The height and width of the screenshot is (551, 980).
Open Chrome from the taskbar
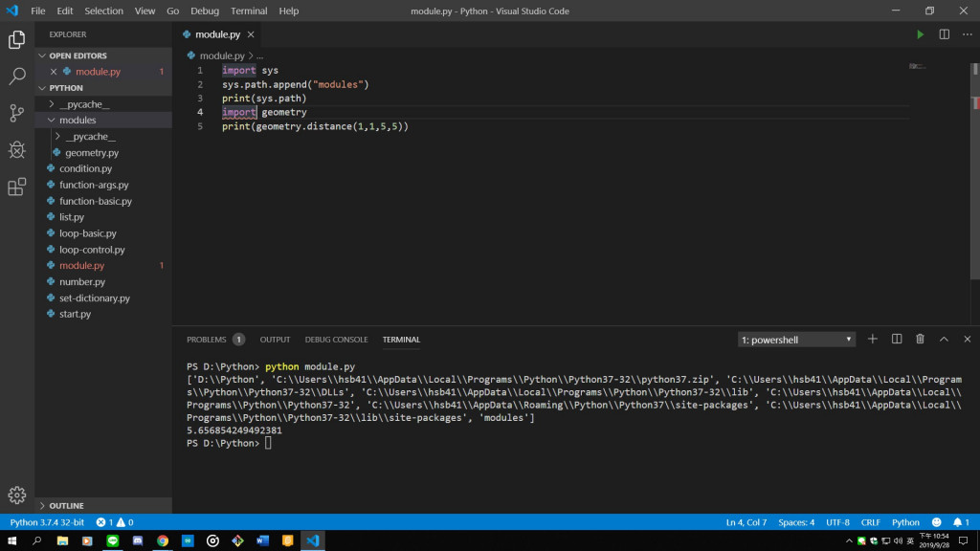pos(163,541)
